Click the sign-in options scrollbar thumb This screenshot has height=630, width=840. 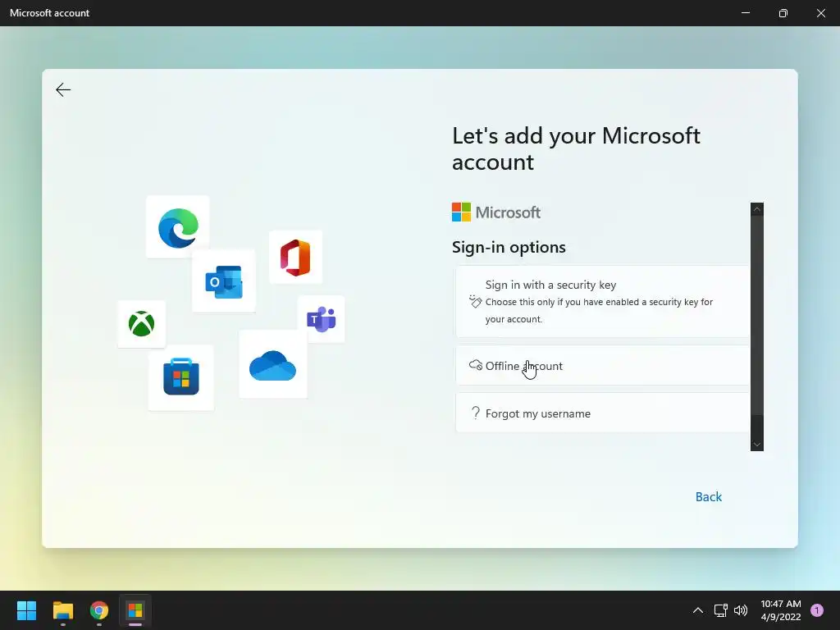[757, 316]
